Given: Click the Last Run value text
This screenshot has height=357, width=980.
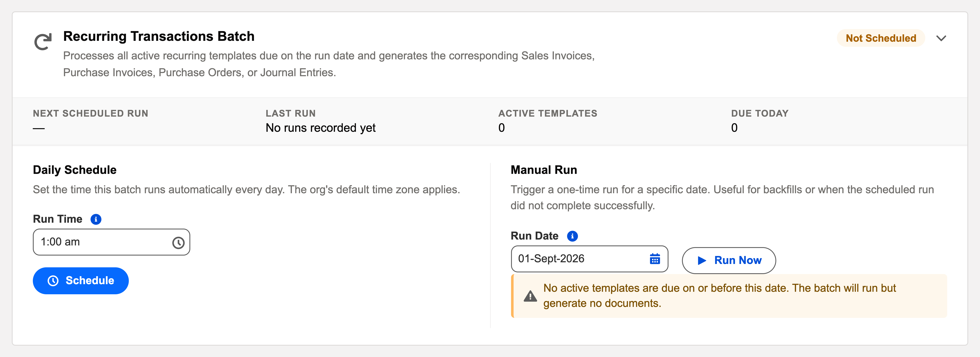Looking at the screenshot, I should tap(320, 128).
